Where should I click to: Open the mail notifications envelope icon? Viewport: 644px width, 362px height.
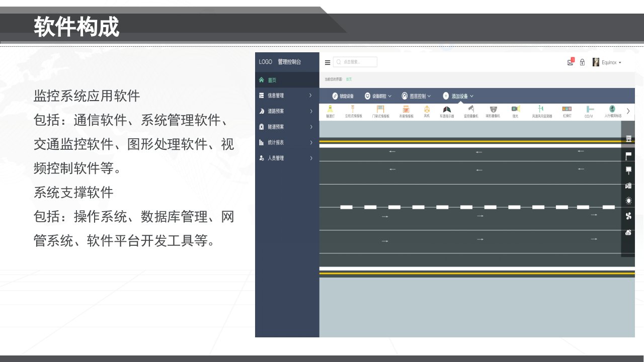point(571,62)
